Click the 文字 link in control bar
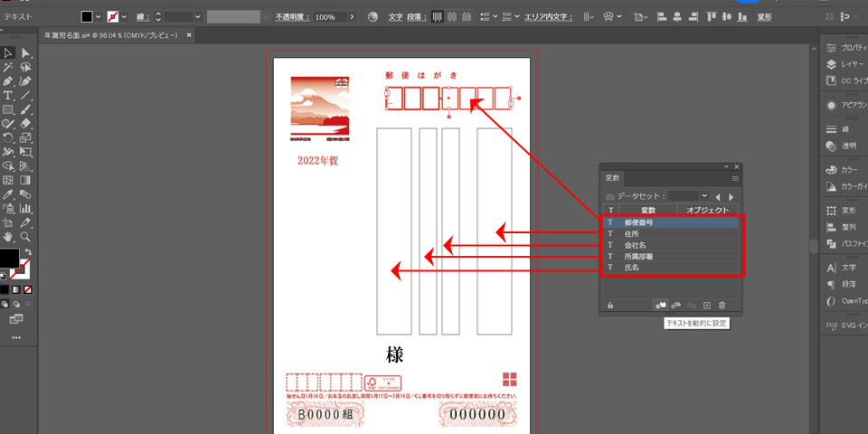 pos(395,17)
